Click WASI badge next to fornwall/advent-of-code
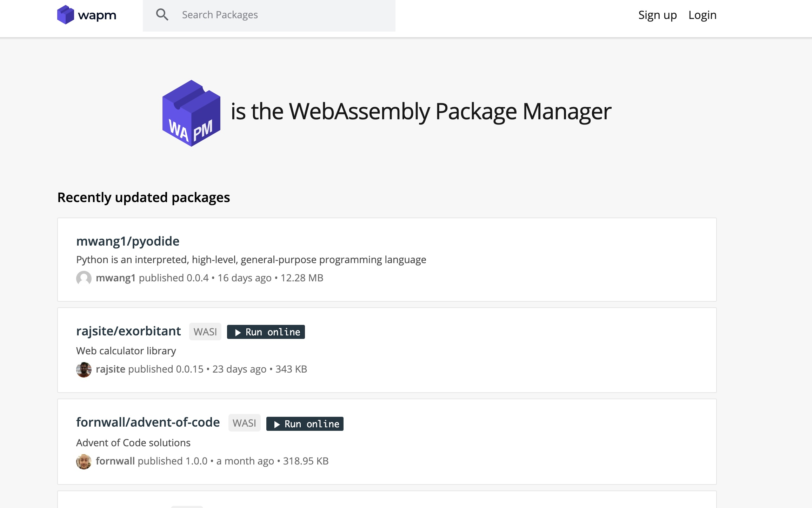 click(244, 423)
